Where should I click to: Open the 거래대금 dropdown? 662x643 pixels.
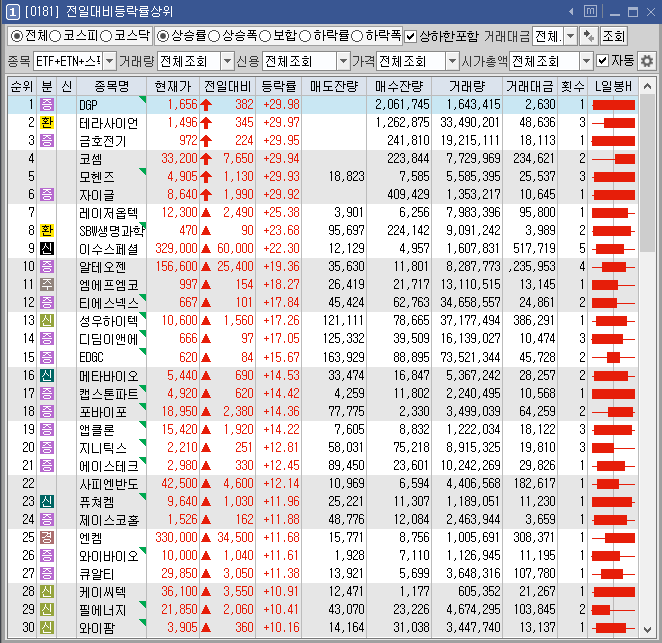tap(570, 36)
